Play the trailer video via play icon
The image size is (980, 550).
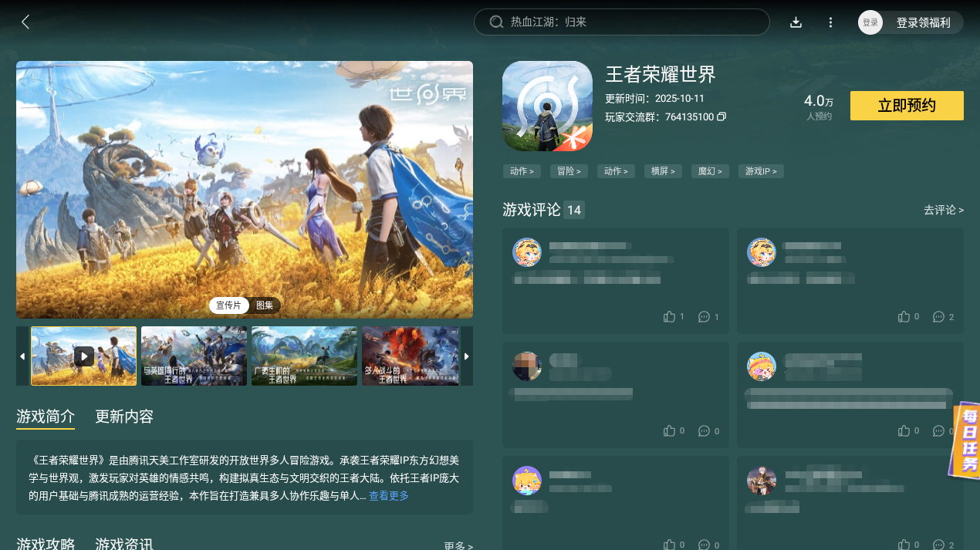[x=86, y=356]
